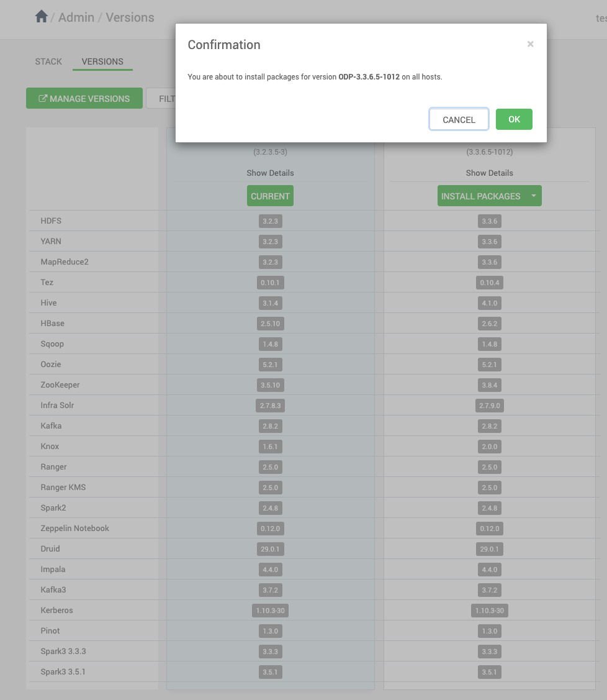Open Manage Versions external link button
The width and height of the screenshot is (607, 700).
(x=84, y=98)
